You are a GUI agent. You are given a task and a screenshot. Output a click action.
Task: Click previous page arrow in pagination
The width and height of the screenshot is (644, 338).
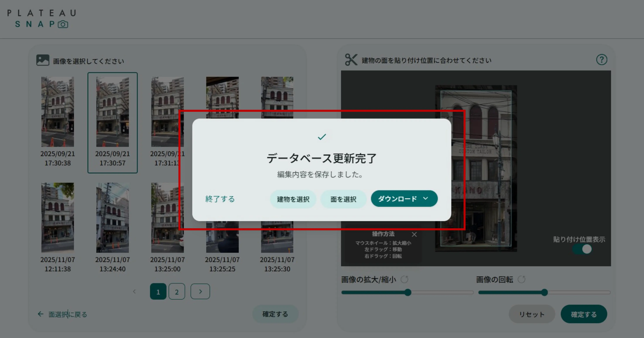[x=134, y=292]
